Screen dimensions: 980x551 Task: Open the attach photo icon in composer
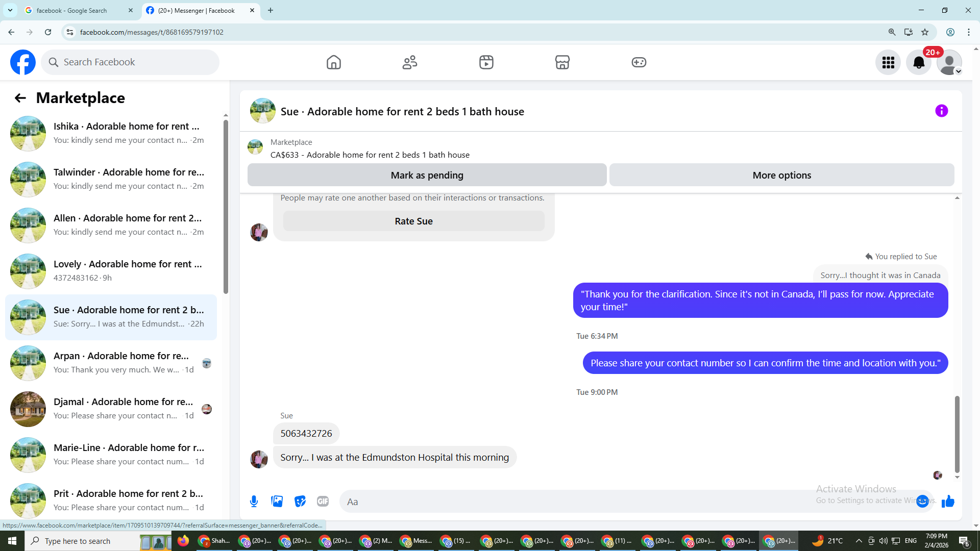(x=277, y=502)
